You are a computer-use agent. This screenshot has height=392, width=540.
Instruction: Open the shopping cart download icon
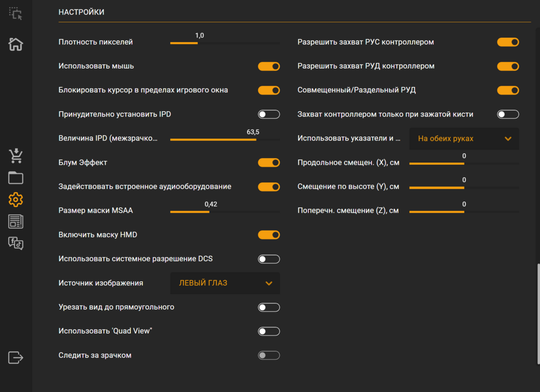16,156
